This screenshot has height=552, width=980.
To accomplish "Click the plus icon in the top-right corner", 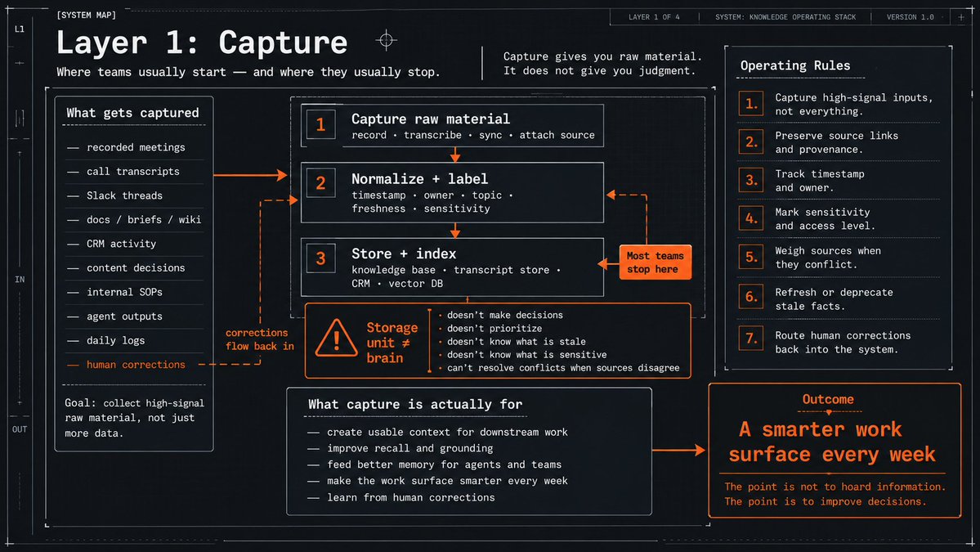I will click(x=961, y=17).
